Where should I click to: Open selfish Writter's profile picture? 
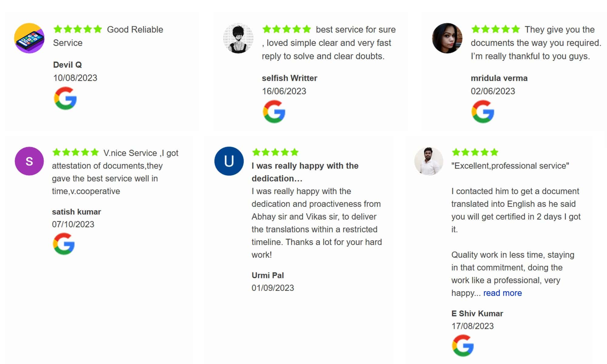pos(238,38)
